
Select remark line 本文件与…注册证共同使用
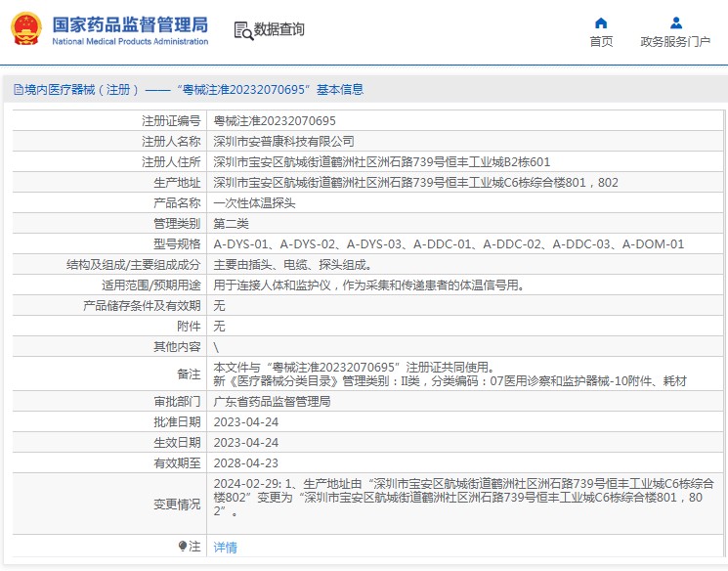[x=354, y=367]
